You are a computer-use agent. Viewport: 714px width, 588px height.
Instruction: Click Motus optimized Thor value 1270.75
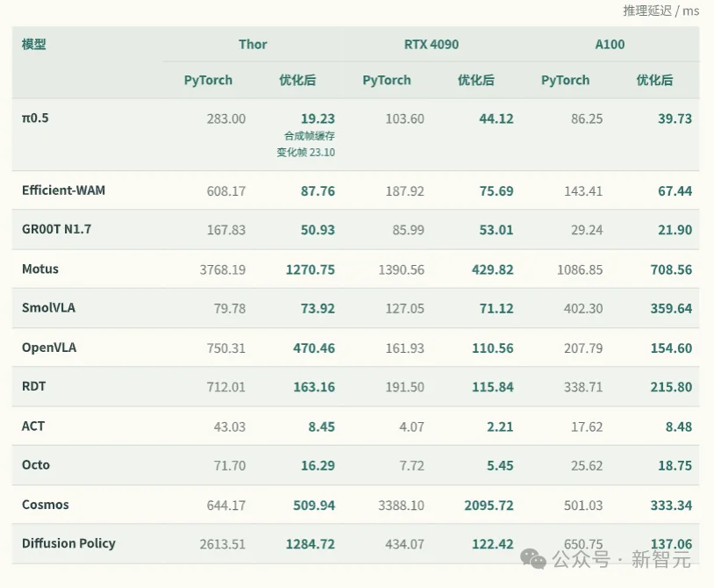tap(311, 269)
